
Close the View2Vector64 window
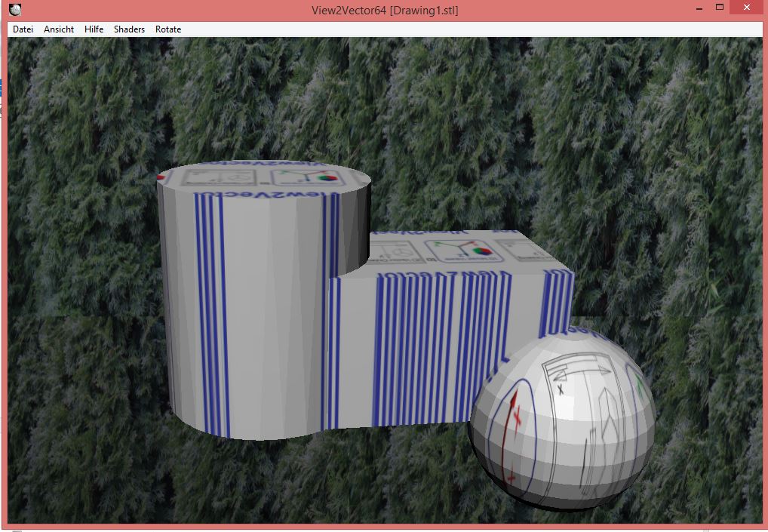747,8
